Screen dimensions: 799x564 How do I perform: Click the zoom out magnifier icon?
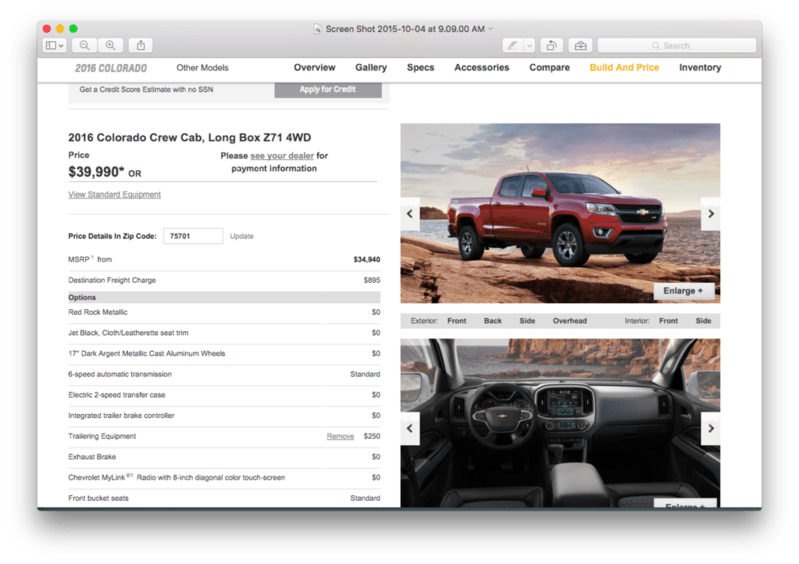[85, 45]
